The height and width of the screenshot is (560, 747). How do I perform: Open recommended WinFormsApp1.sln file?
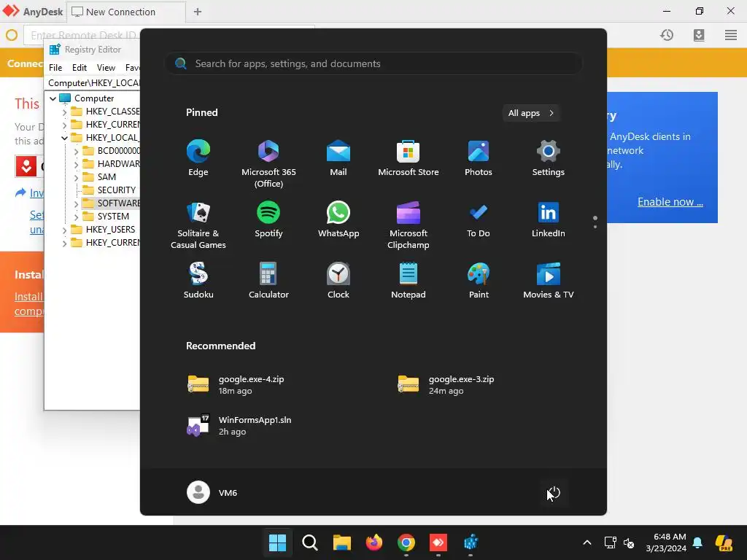pos(239,425)
